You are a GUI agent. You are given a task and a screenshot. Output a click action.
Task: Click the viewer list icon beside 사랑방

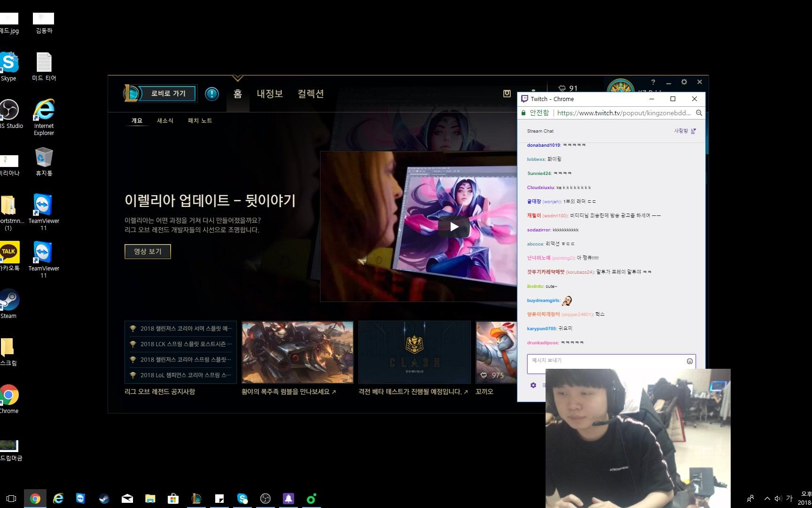[x=694, y=131]
